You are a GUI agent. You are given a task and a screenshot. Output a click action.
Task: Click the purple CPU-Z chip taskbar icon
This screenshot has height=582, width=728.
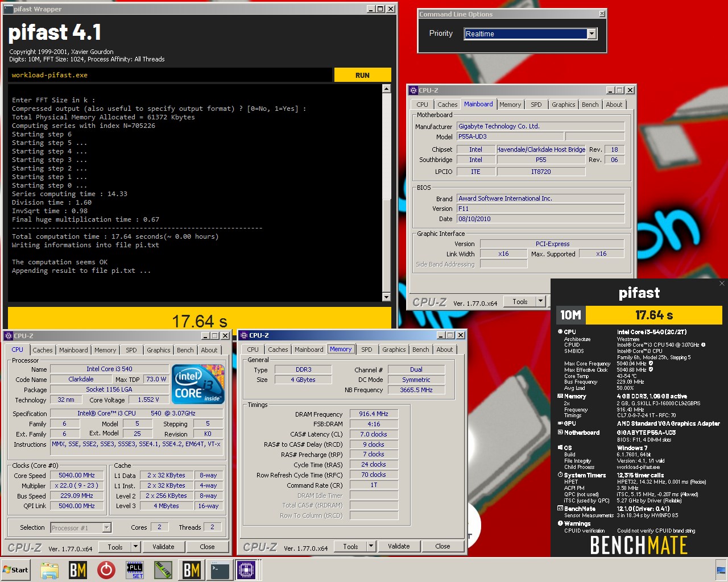pos(246,570)
